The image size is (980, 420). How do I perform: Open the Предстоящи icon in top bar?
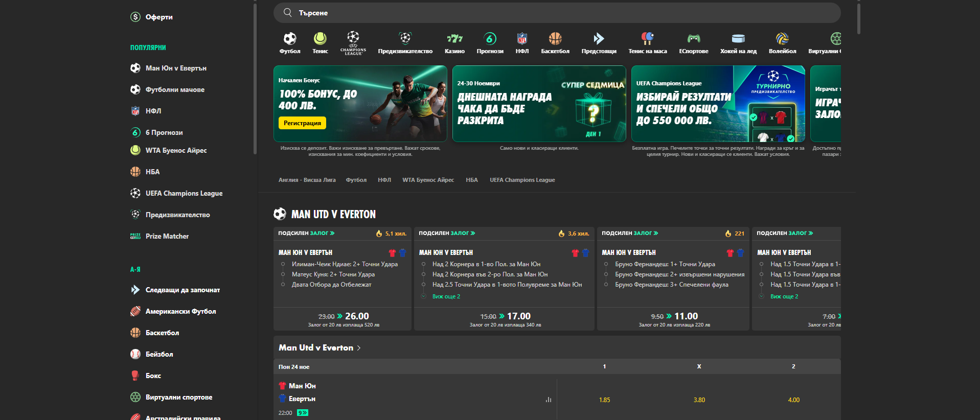pos(599,43)
